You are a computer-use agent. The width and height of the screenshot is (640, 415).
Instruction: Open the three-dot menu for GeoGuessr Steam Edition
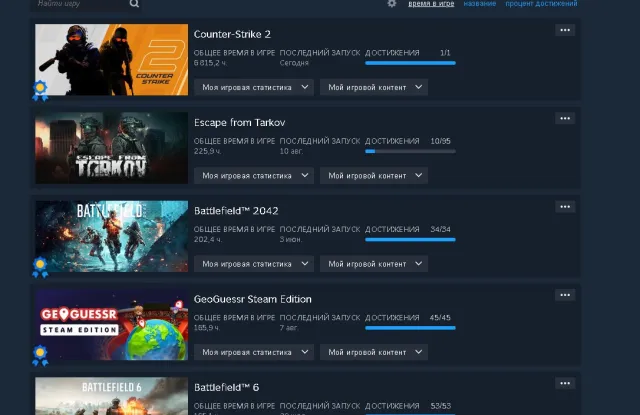[565, 295]
